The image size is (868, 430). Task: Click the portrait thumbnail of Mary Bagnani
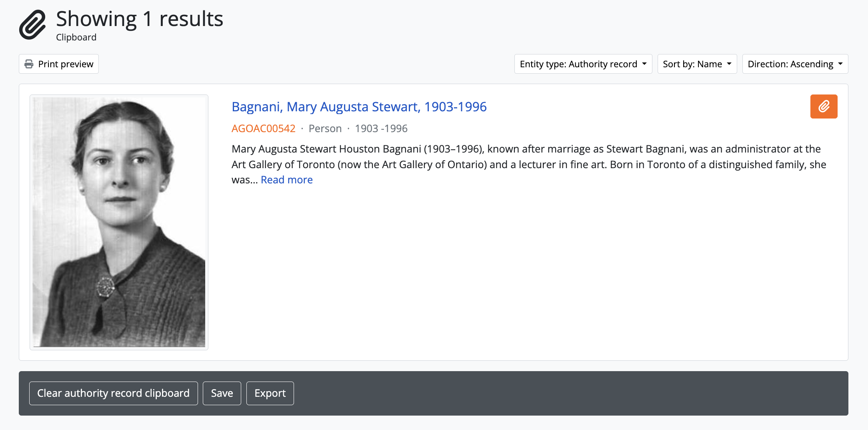click(119, 222)
